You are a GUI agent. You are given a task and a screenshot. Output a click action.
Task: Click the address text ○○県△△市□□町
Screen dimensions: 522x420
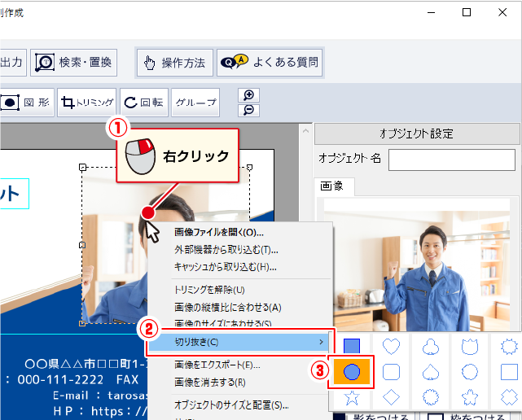click(86, 364)
